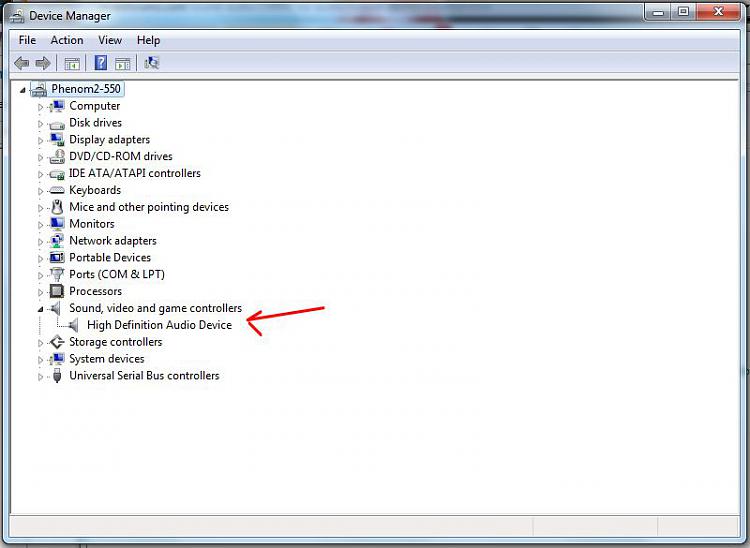Expand the Processors arrow
The height and width of the screenshot is (548, 750).
coord(40,292)
